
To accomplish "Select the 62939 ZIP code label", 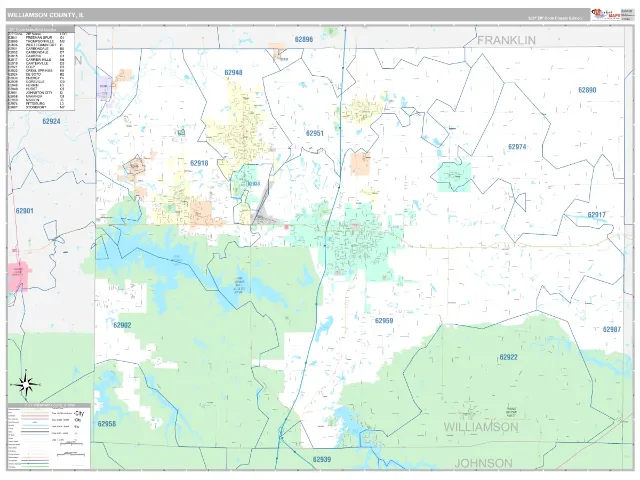I will tap(322, 459).
